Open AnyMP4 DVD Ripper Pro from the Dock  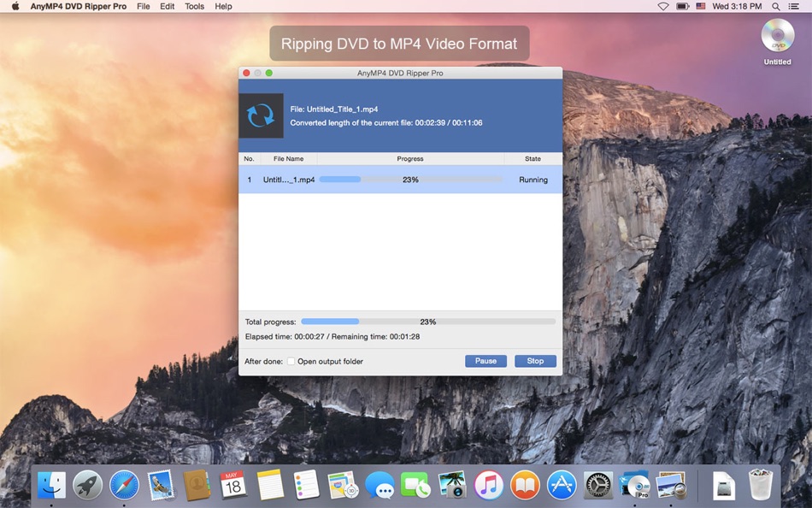(x=633, y=485)
